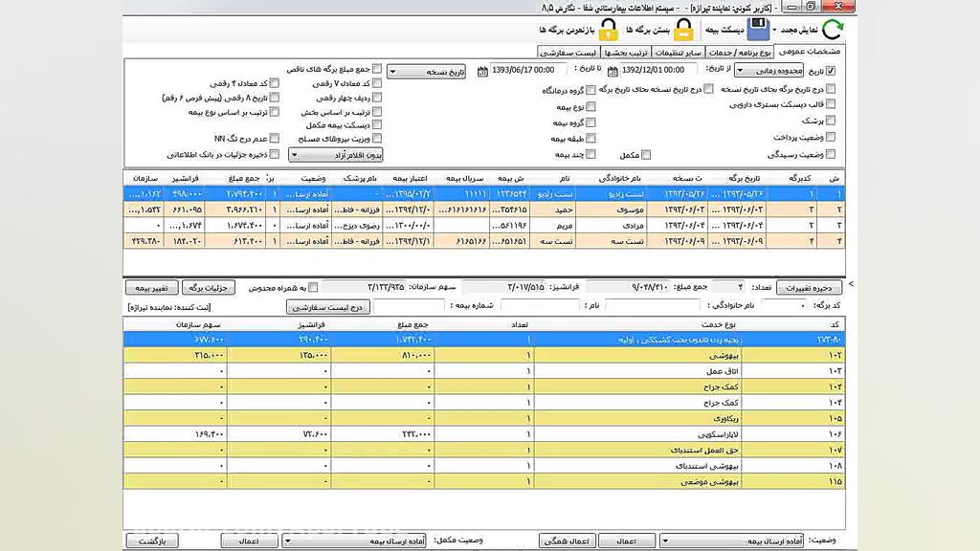Screen dimensions: 980x551
Task: Open the لیست سفارشی tab
Action: click(568, 52)
